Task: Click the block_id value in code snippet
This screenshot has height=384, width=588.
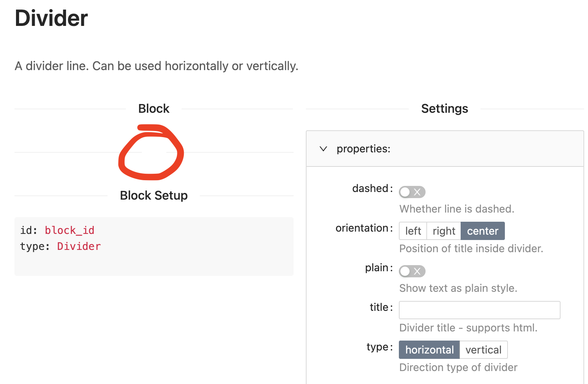Action: click(70, 230)
